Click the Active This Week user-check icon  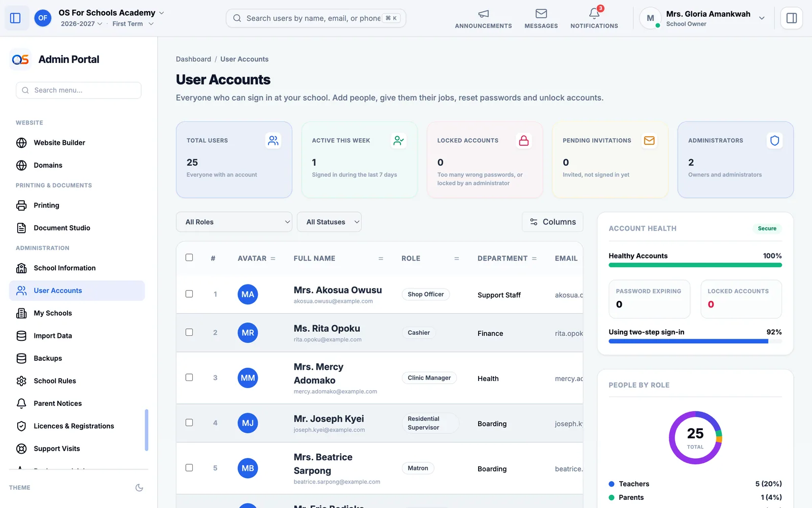398,141
